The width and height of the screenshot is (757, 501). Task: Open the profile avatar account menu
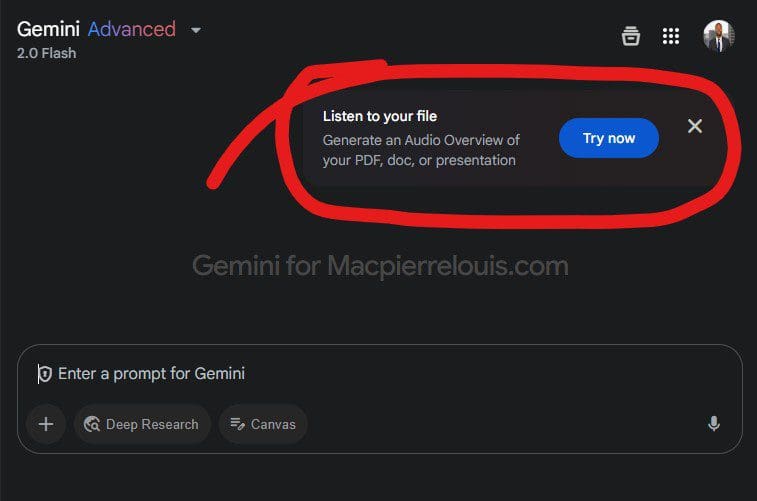tap(718, 37)
